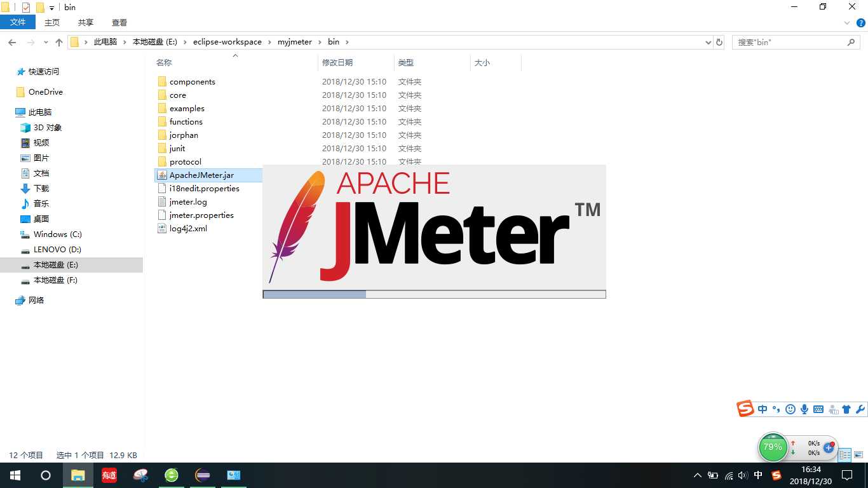The width and height of the screenshot is (868, 488).
Task: Select the jmeter.log file
Action: click(x=187, y=202)
